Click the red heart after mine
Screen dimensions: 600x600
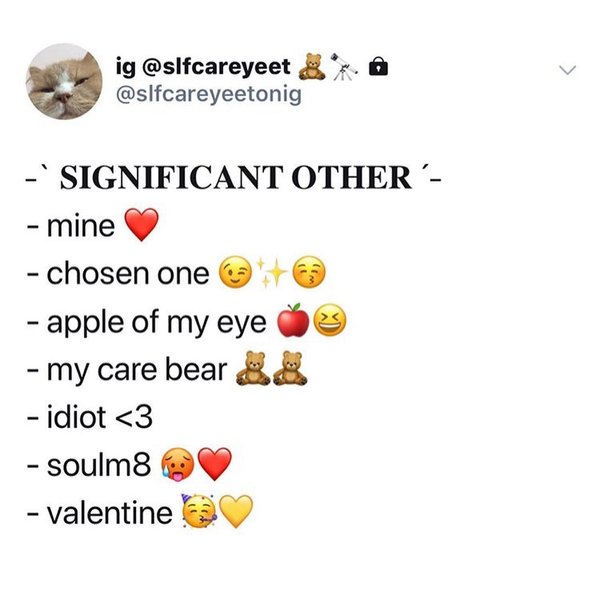(141, 227)
